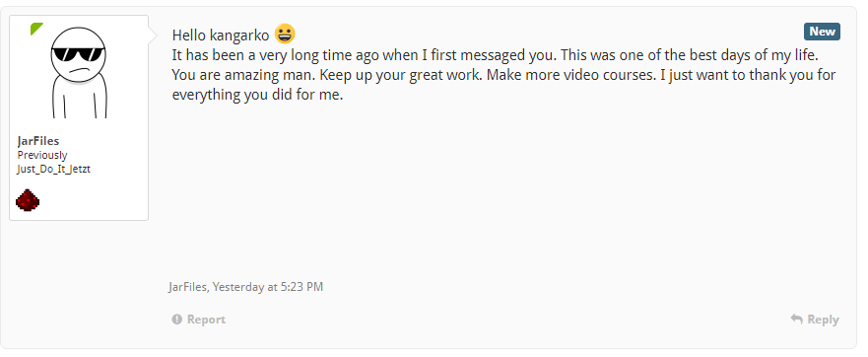This screenshot has height=357, width=868.
Task: Click the blue New badge
Action: (x=822, y=32)
